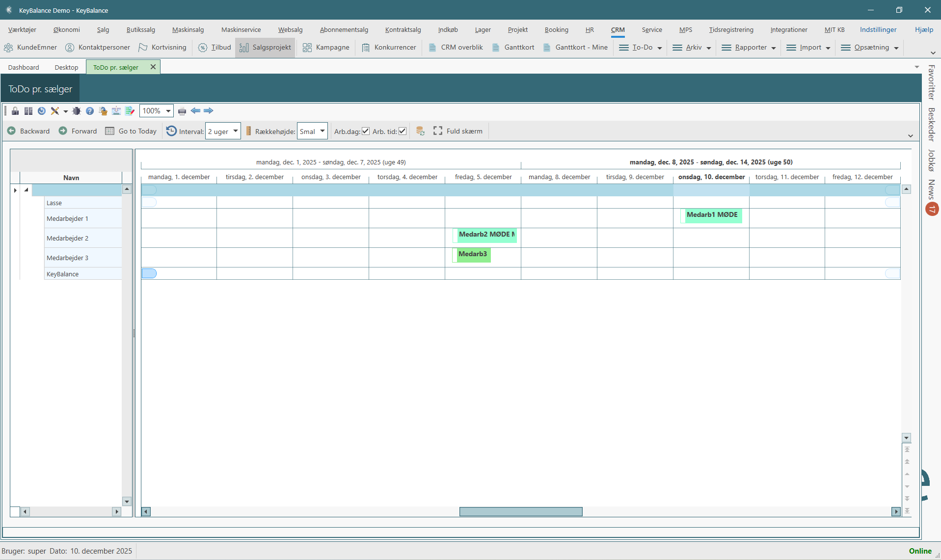Click the printer icon
Image resolution: width=941 pixels, height=560 pixels.
pos(182,111)
